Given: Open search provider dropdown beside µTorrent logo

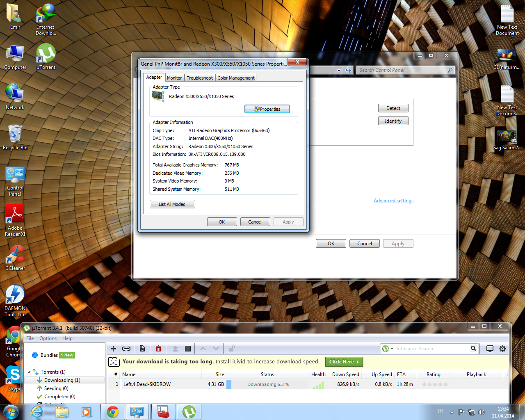Looking at the screenshot, I should coord(392,349).
